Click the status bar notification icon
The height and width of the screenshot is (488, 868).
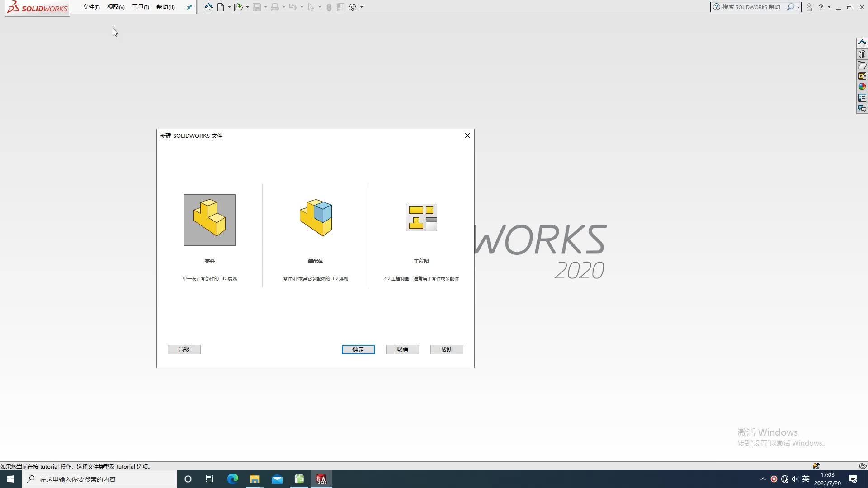(816, 466)
